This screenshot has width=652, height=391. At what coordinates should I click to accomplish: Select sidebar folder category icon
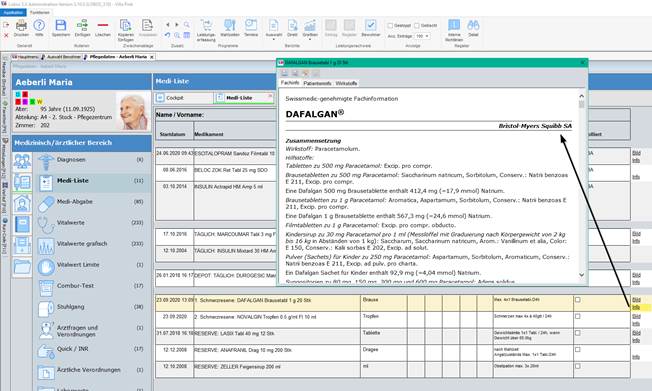[22, 267]
